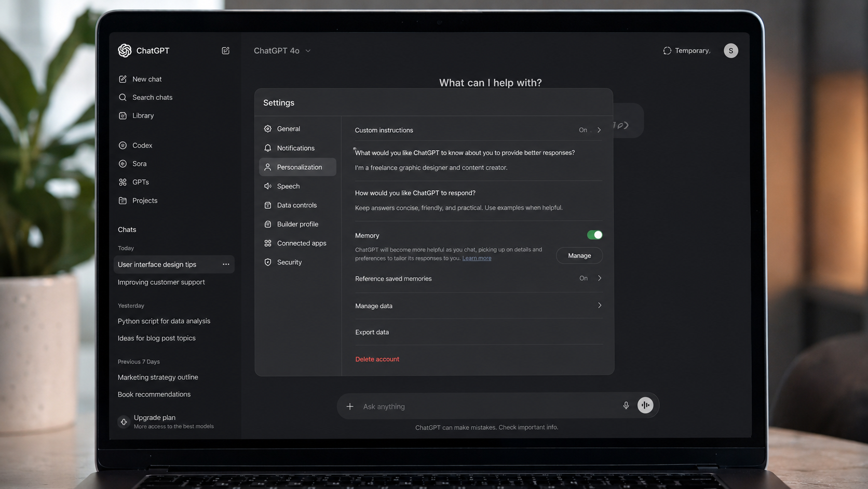Image resolution: width=868 pixels, height=489 pixels.
Task: Open the Security settings tab
Action: [x=297, y=262]
